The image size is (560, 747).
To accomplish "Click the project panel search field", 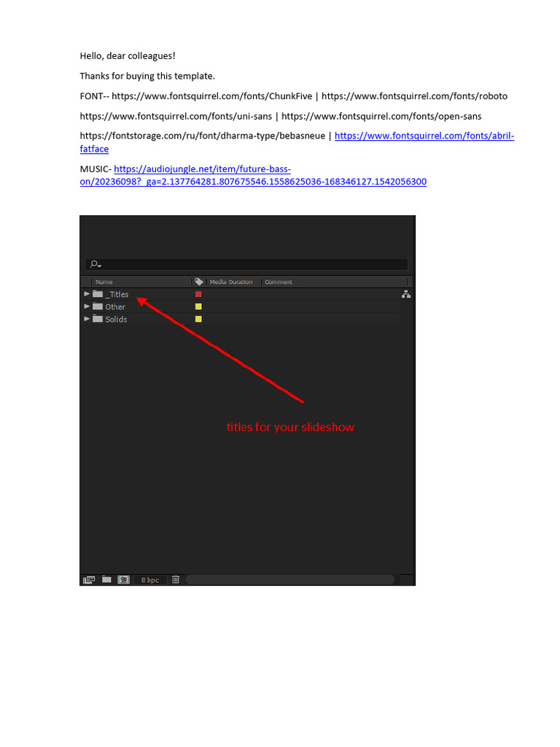I will point(246,264).
